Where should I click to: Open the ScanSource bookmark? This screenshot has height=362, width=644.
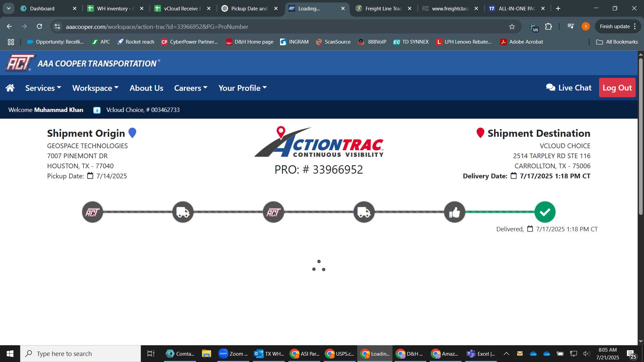(x=333, y=42)
